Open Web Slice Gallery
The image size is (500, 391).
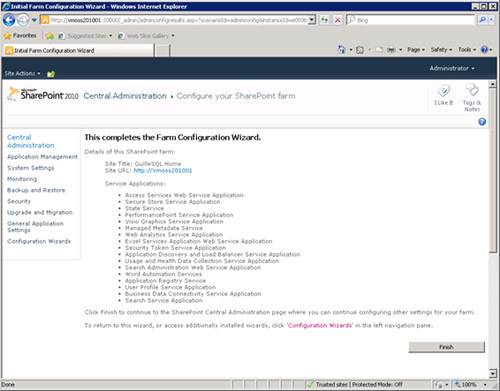tap(146, 36)
